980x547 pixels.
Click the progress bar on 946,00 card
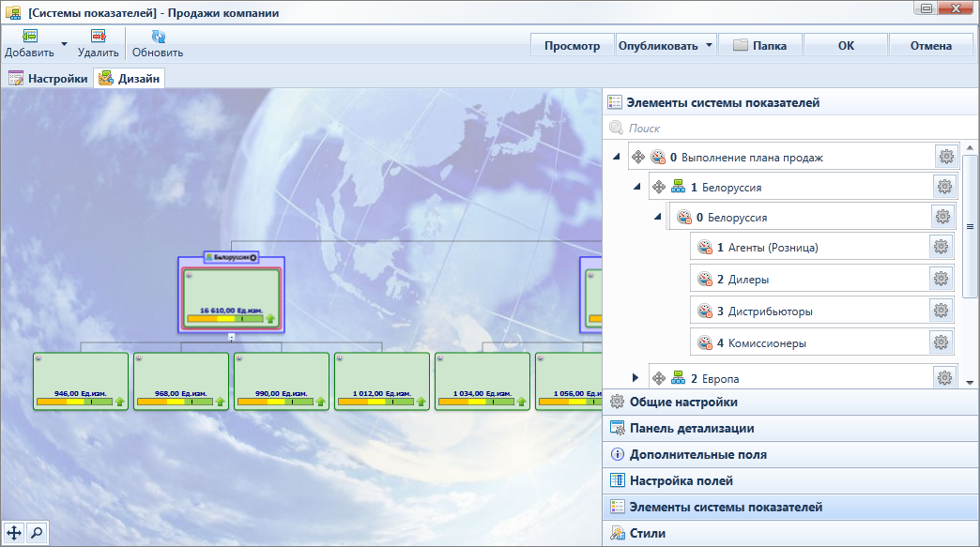(x=74, y=402)
